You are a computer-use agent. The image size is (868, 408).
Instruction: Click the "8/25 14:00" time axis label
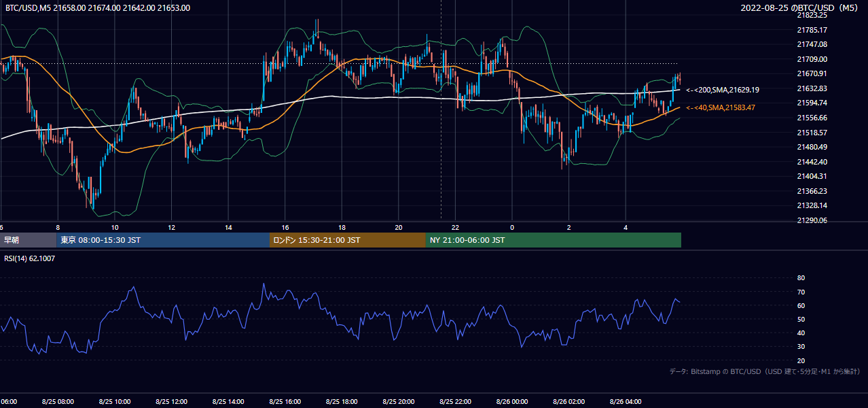228,402
